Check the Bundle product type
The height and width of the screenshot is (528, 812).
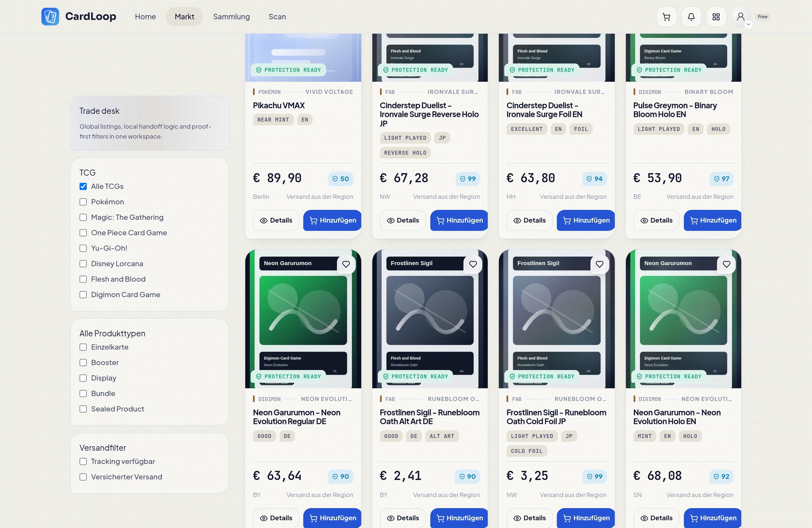tap(83, 394)
